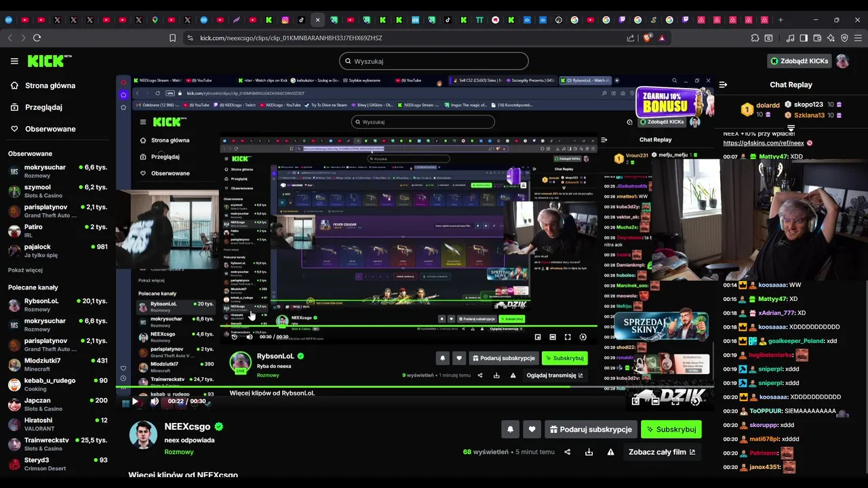
Task: Open the Kick hamburger menu
Action: tap(14, 61)
